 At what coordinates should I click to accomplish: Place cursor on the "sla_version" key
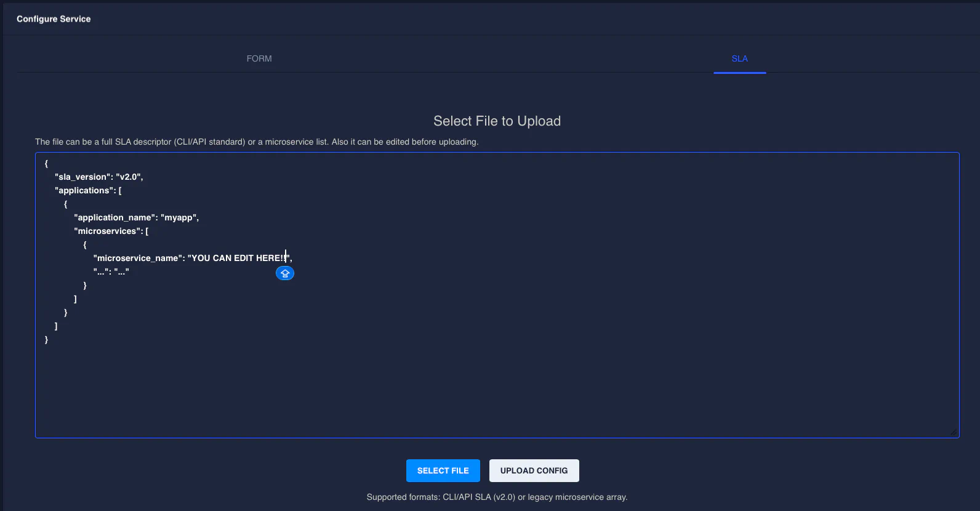(82, 177)
